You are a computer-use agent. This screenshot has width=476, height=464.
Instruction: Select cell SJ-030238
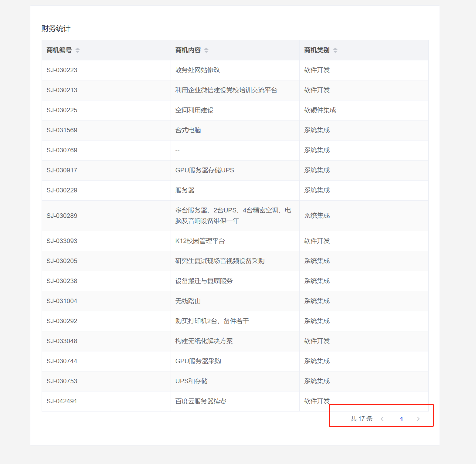[106, 281]
